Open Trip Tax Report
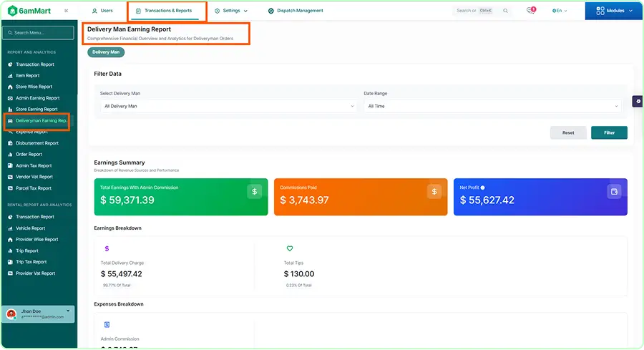Viewport: 644px width, 350px height. click(31, 262)
